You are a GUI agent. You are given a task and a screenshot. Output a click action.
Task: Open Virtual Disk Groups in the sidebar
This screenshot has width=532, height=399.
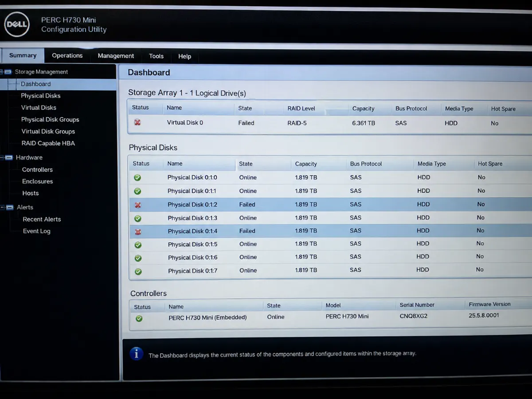[x=48, y=132]
